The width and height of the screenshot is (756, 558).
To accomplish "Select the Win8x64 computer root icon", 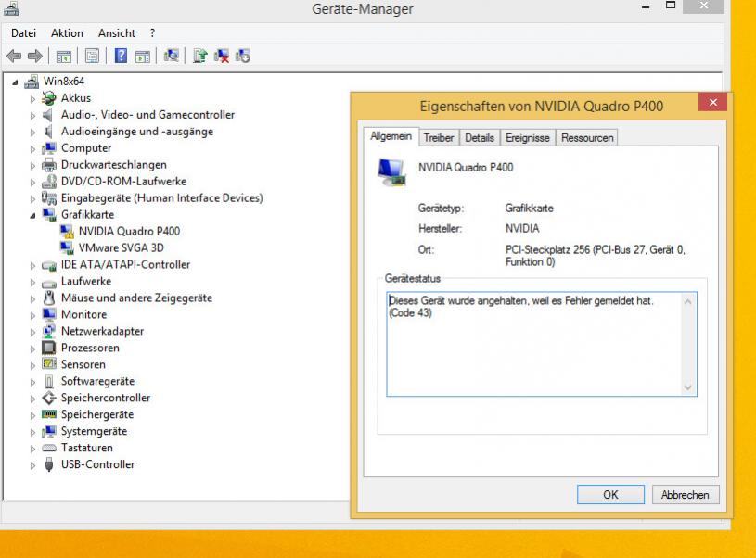I will 32,82.
